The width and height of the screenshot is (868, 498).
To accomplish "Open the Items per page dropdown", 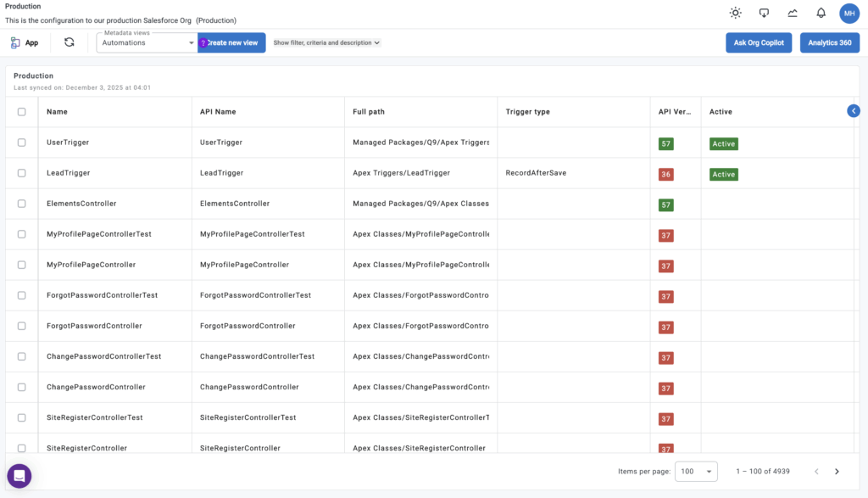I will coord(695,472).
